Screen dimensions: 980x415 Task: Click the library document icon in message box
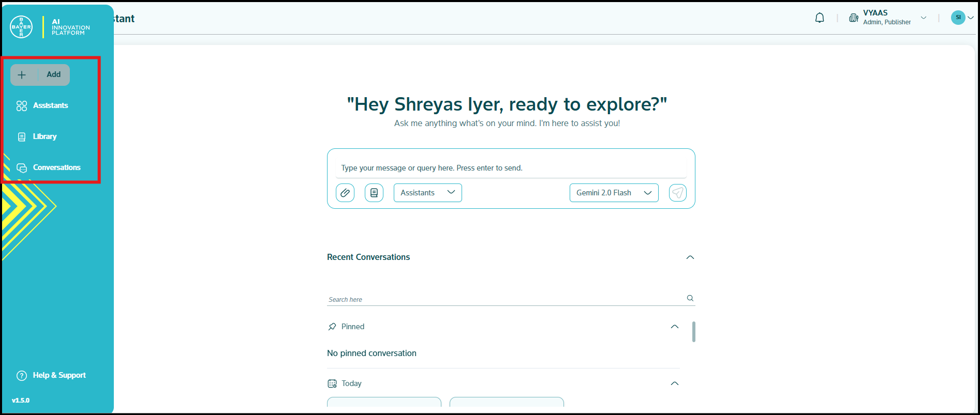tap(374, 193)
